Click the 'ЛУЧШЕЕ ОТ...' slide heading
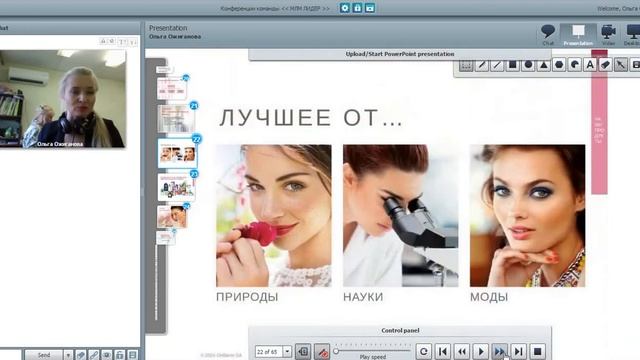This screenshot has width=640, height=360. point(311,118)
